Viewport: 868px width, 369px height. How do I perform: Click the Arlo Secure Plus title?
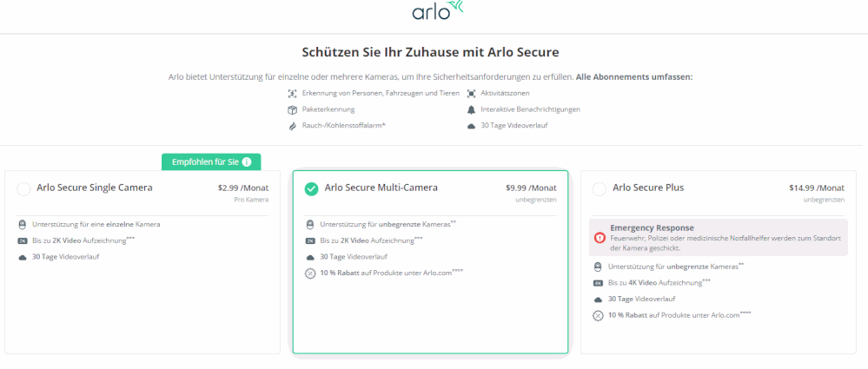point(648,188)
